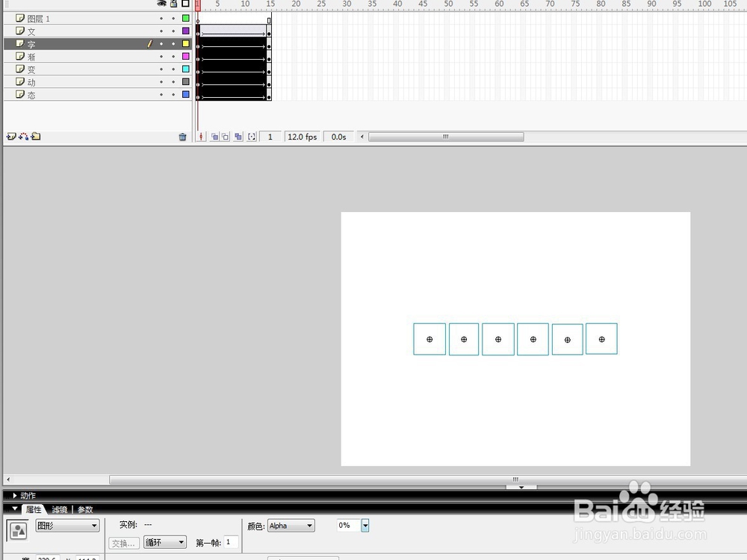The height and width of the screenshot is (560, 747).
Task: Delete layer with the trash icon
Action: click(182, 137)
